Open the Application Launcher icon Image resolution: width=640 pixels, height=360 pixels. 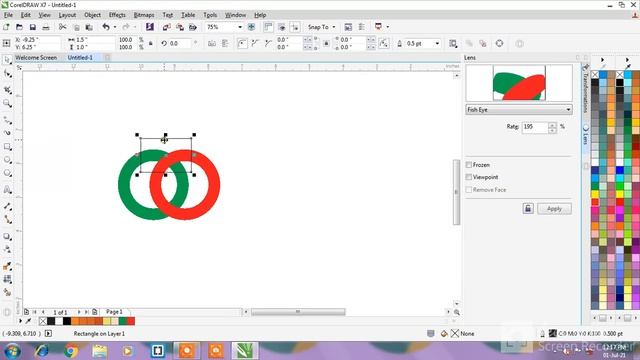[x=378, y=27]
